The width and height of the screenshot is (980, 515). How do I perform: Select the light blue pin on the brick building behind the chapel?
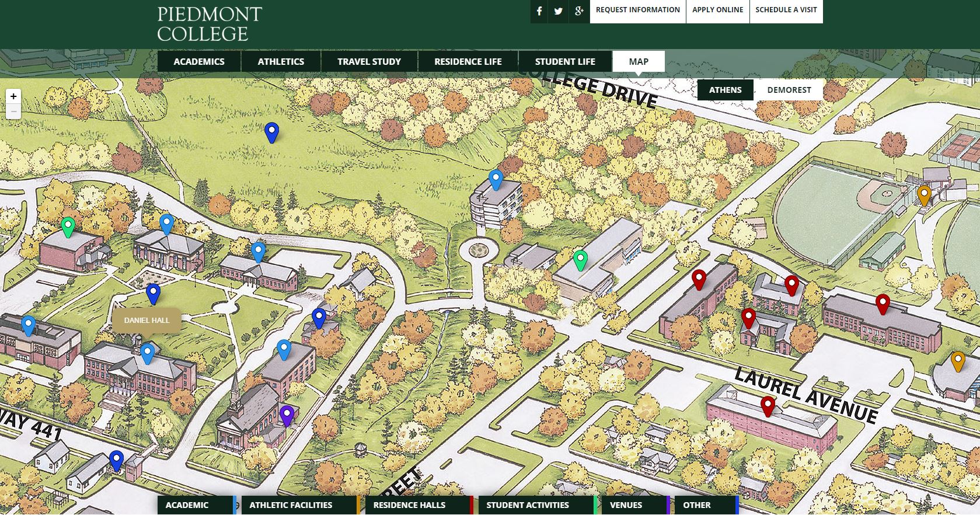tap(284, 350)
